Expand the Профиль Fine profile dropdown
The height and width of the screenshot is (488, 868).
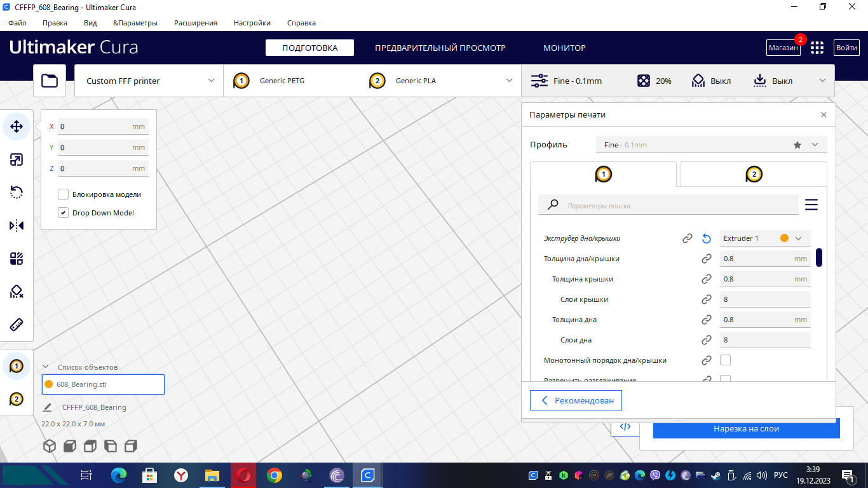tap(712, 145)
